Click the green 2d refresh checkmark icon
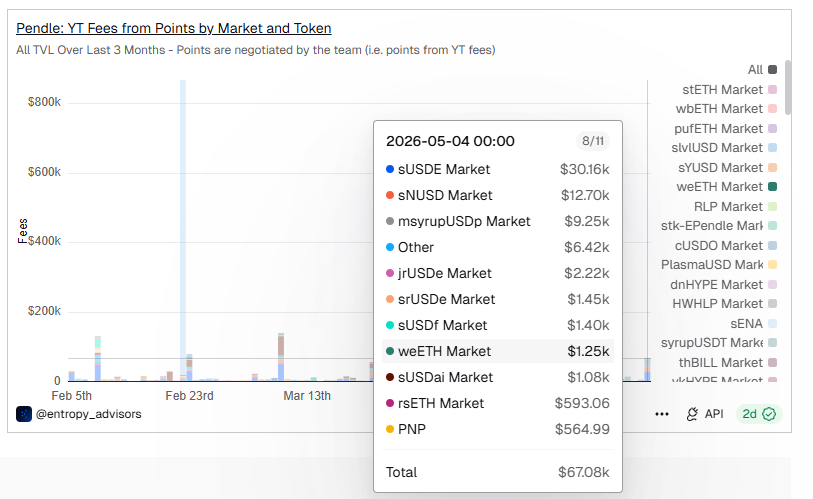The image size is (813, 499). [769, 414]
